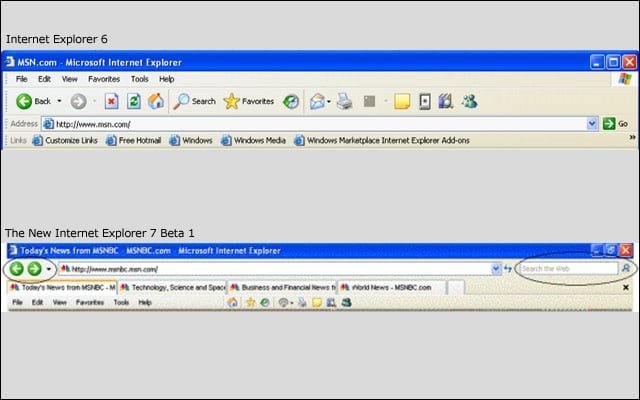
Task: Click the Messenger people icon in IE6
Action: (x=469, y=101)
